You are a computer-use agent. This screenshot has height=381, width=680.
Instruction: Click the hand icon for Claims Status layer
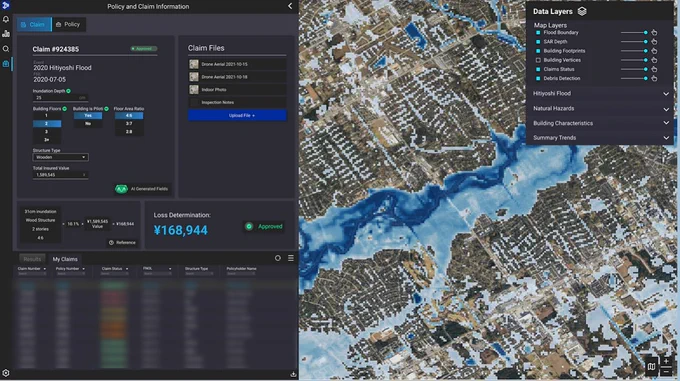tap(654, 69)
